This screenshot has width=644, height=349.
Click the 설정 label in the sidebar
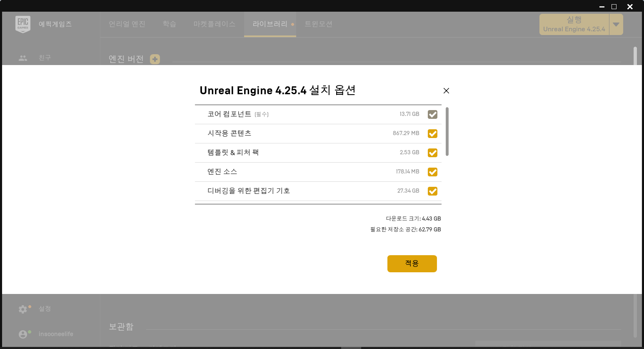click(45, 309)
